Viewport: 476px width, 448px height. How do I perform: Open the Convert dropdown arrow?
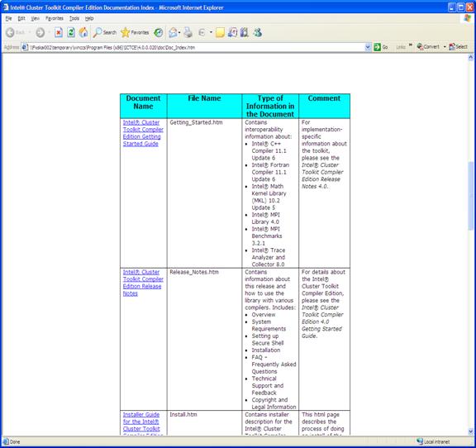pos(445,47)
